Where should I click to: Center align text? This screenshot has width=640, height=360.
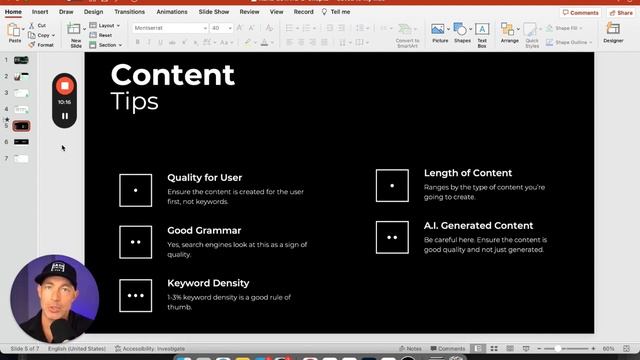pyautogui.click(x=301, y=42)
